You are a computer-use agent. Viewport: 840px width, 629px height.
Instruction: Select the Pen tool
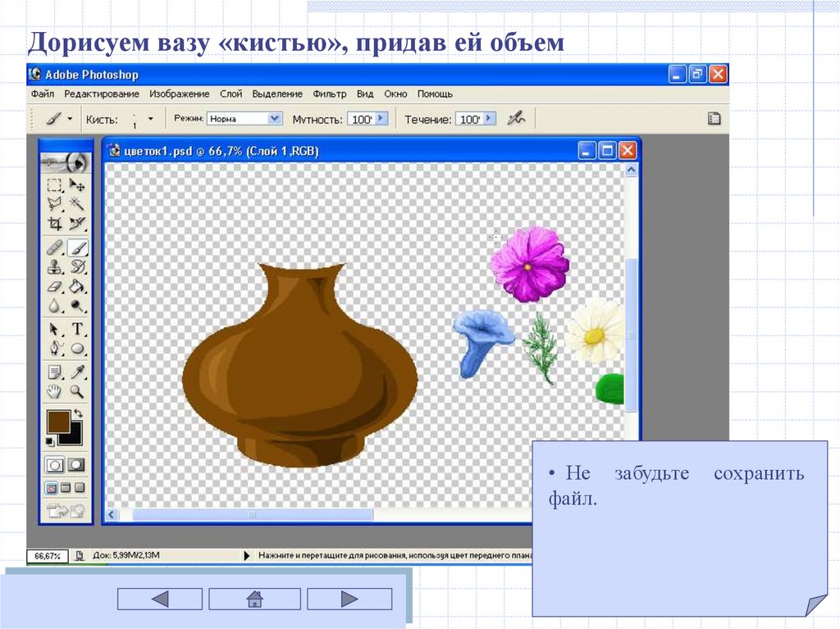(x=54, y=349)
